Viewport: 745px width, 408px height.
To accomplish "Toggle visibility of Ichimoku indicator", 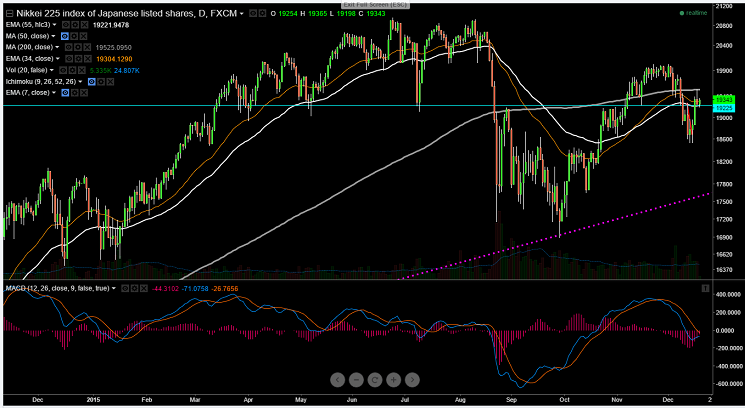I will point(92,82).
